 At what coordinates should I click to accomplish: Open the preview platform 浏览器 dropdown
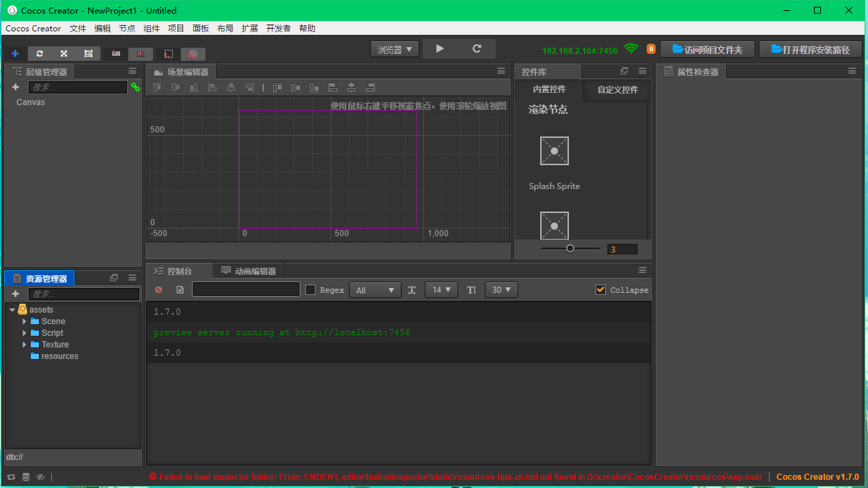point(395,49)
